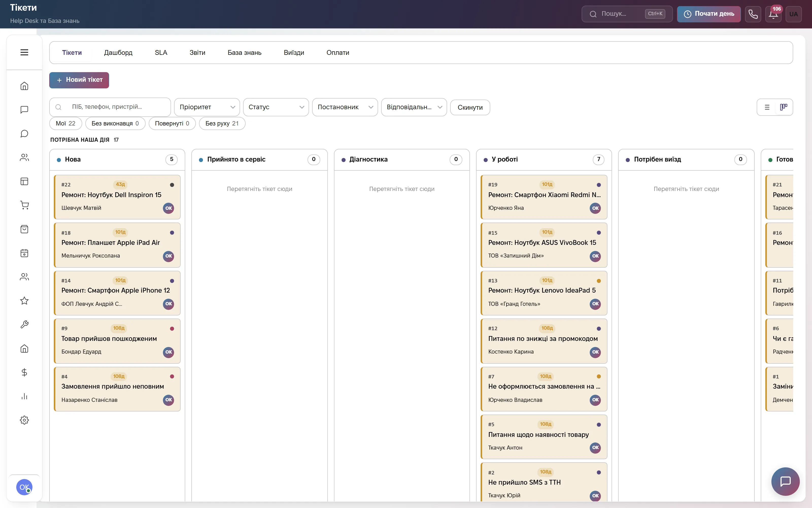
Task: Open the shopping bag sidebar icon
Action: pos(24,229)
